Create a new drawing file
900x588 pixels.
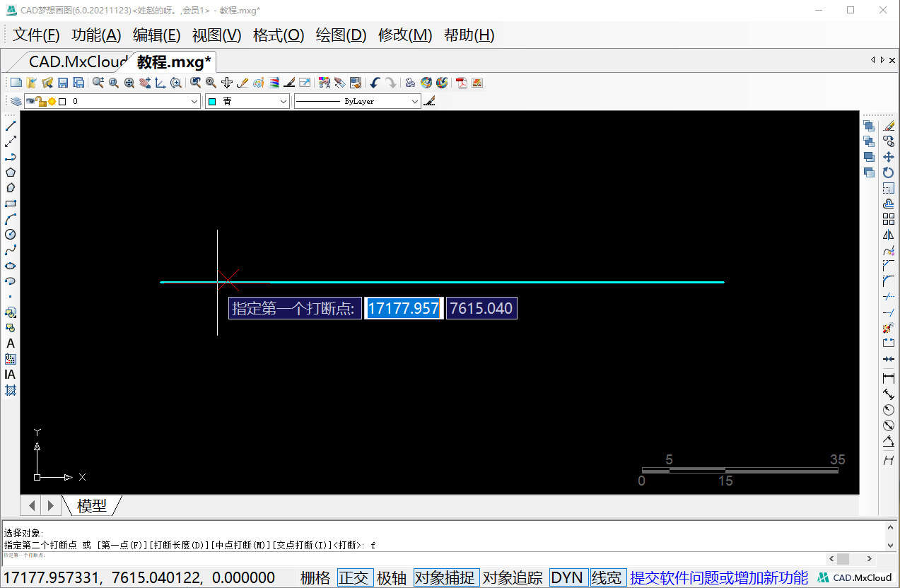(x=16, y=83)
